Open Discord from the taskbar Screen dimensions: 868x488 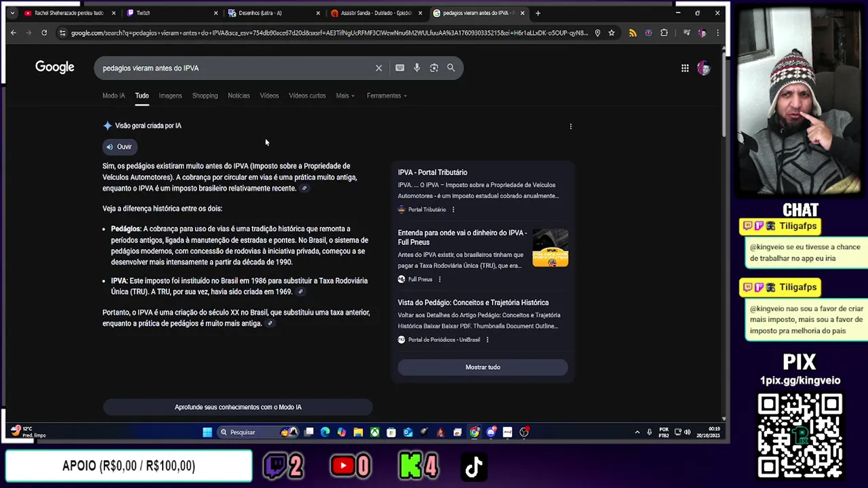click(491, 432)
